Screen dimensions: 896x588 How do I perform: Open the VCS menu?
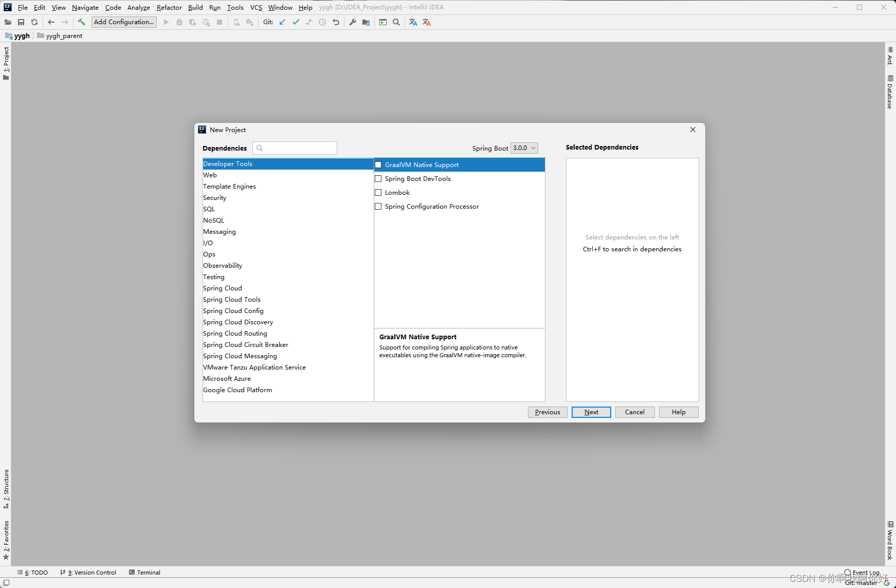[x=256, y=7]
